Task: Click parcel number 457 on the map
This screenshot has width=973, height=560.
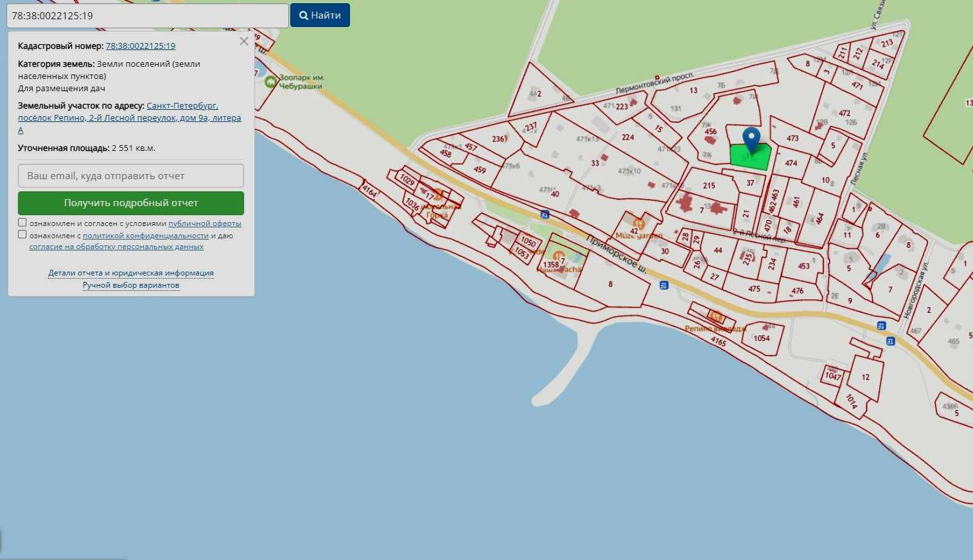Action: click(x=471, y=147)
